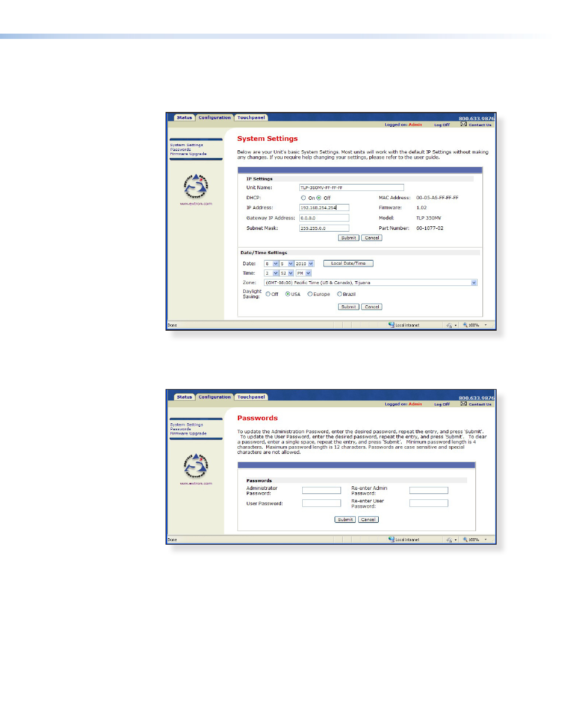Focus the Unit Name input field
The height and width of the screenshot is (728, 562).
click(x=352, y=187)
